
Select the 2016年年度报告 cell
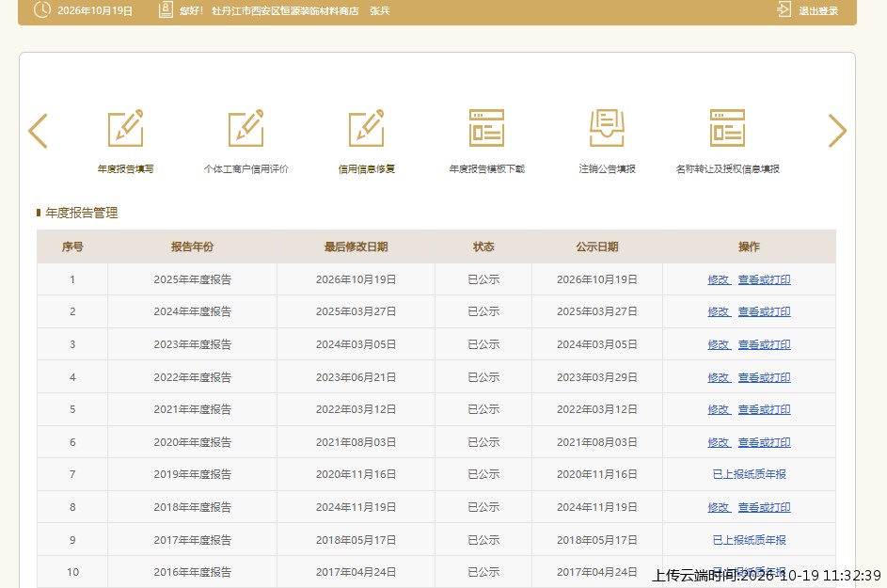(x=192, y=572)
